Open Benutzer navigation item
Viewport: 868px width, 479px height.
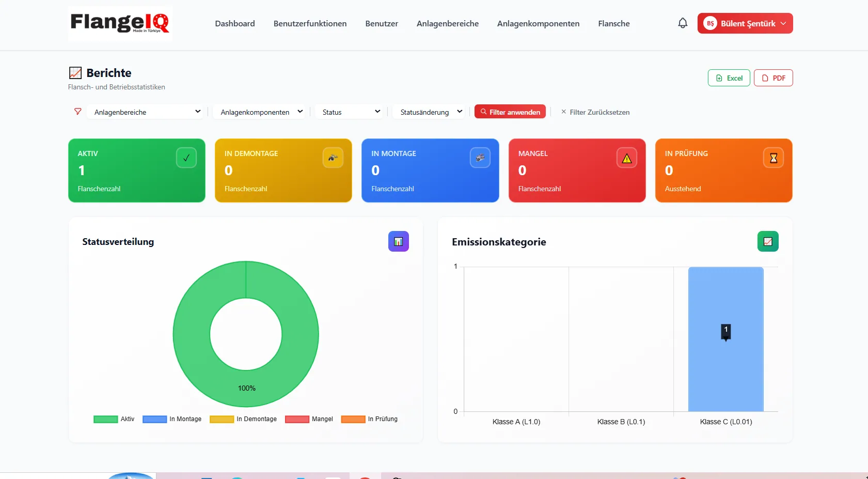[382, 23]
